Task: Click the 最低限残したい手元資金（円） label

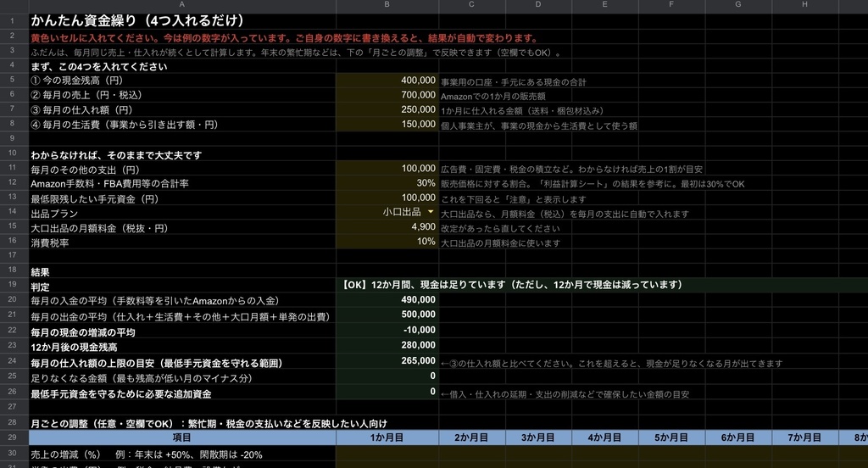Action: 95,199
